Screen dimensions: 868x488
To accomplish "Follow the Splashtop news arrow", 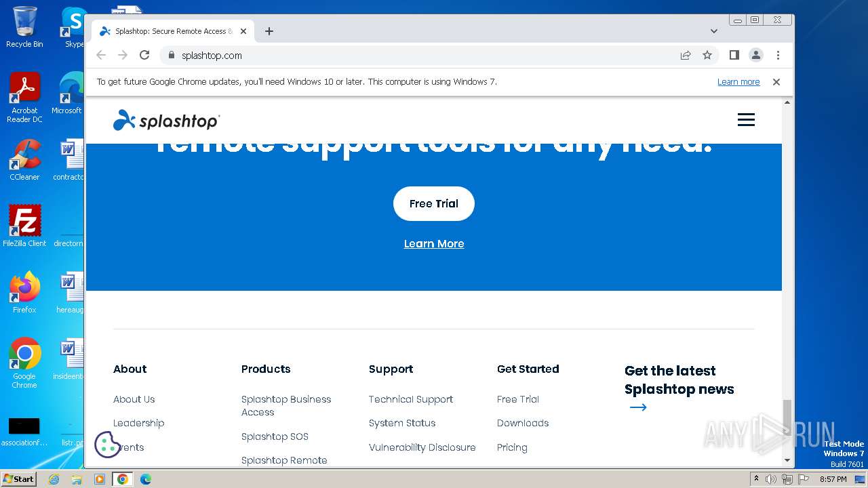I will [638, 407].
